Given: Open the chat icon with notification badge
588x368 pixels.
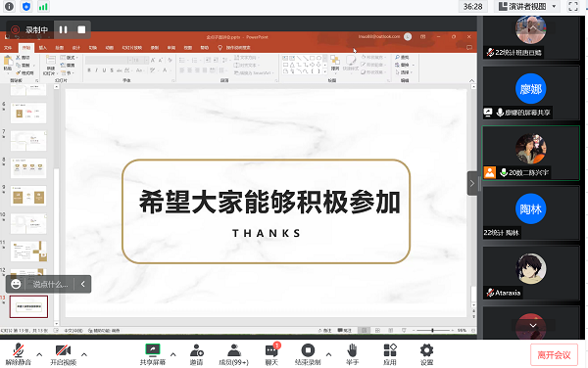Looking at the screenshot, I should click(x=271, y=349).
